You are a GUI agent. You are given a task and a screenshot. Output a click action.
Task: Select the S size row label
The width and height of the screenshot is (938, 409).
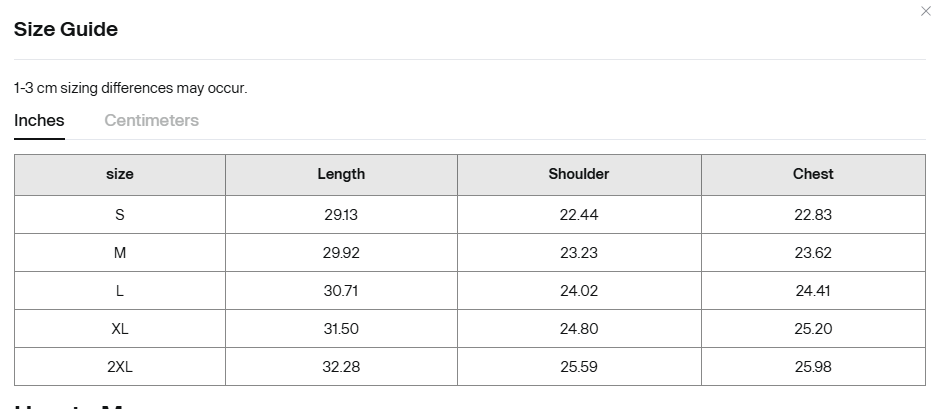[120, 215]
